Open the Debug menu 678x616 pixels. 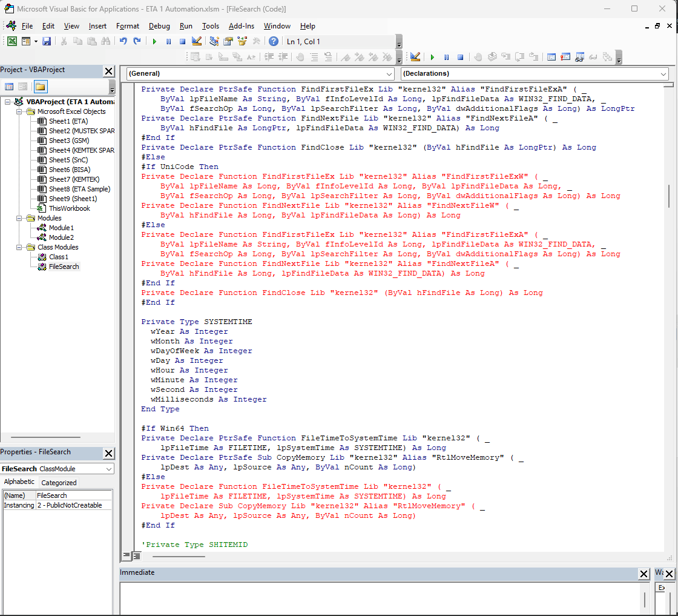[159, 26]
